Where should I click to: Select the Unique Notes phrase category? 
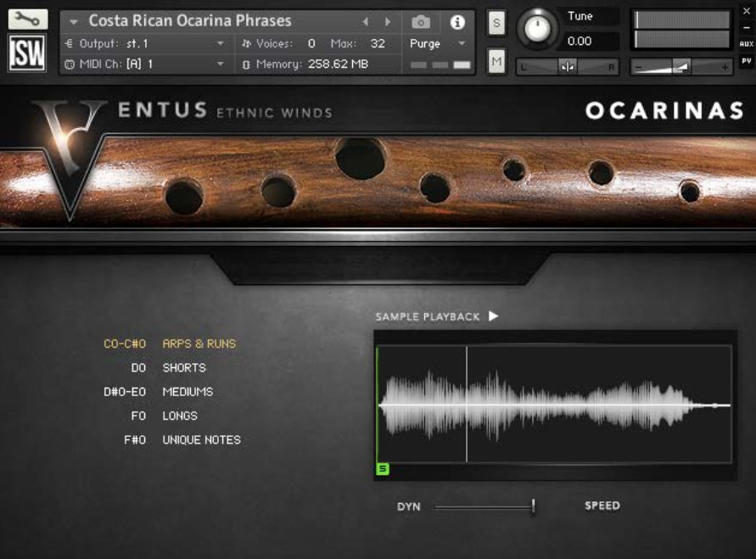202,440
